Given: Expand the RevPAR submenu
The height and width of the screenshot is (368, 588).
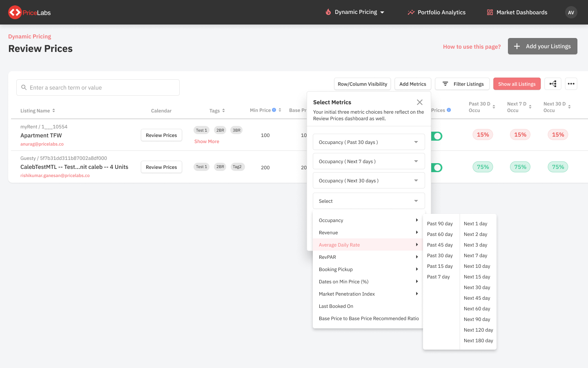Looking at the screenshot, I should click(368, 257).
